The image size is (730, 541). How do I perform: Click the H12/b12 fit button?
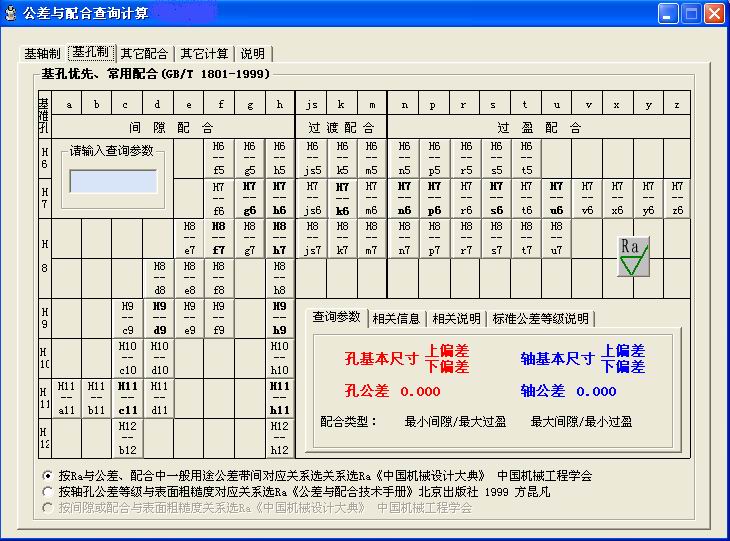click(x=128, y=439)
